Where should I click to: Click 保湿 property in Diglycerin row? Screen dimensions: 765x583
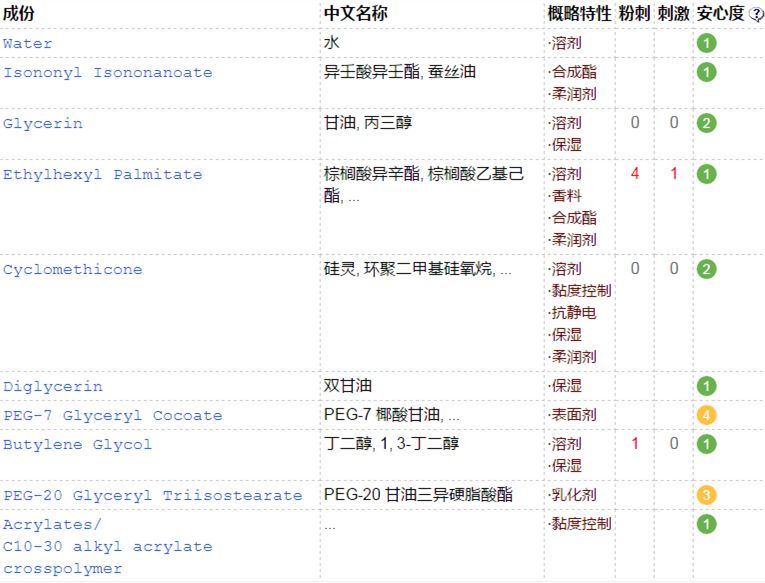(566, 386)
